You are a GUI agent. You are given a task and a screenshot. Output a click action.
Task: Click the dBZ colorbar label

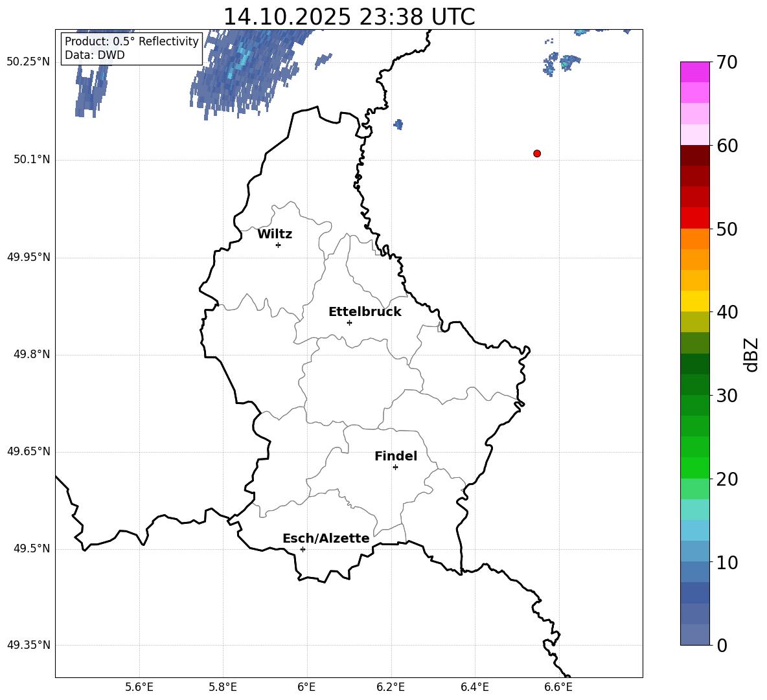(751, 354)
